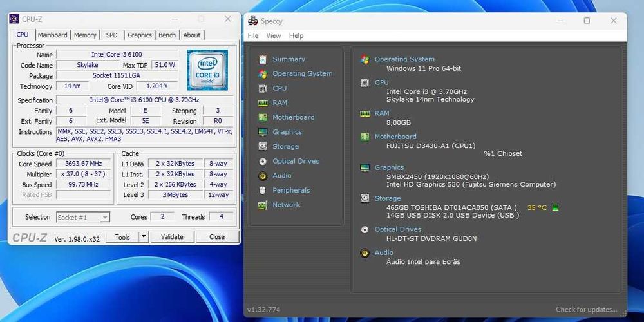The width and height of the screenshot is (644, 322).
Task: Click the Operating System sidebar icon in Speccy
Action: [x=263, y=74]
